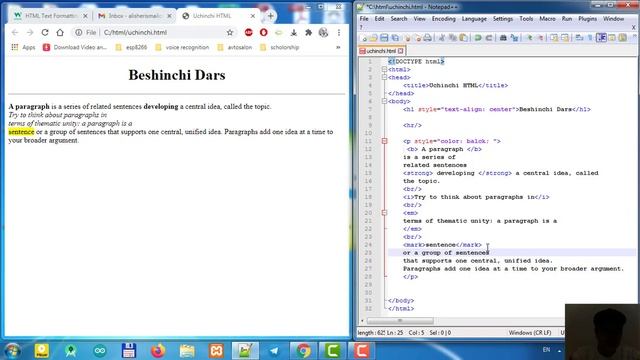Switch to HTML Text Formatting Chrome tab
Screen dimensions: 640x360
51,16
